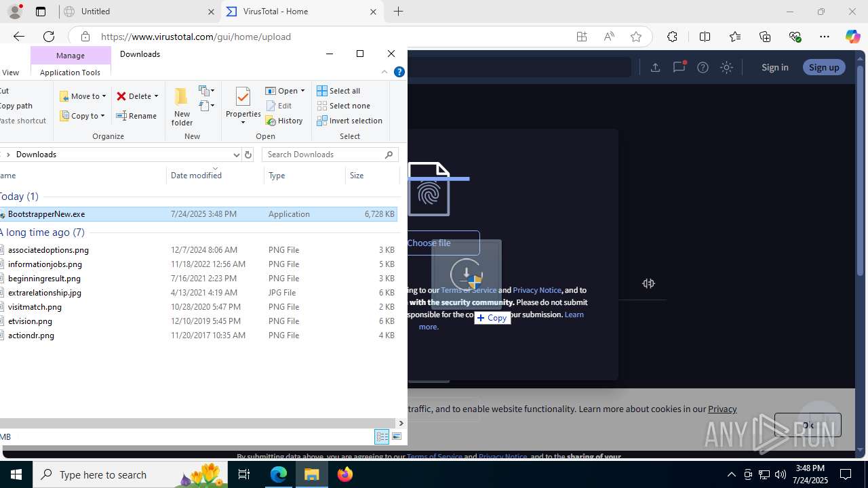
Task: Click Select none in the ribbon
Action: (344, 106)
